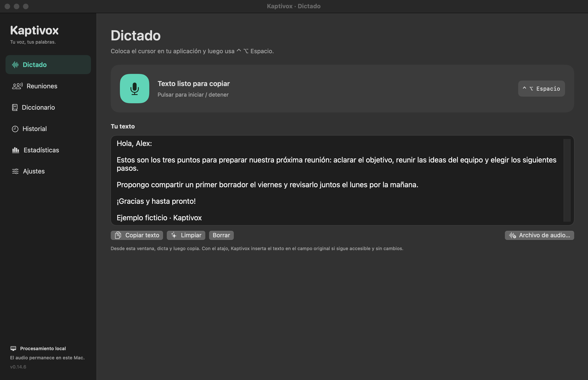588x380 pixels.
Task: Click the 'Tu voz, tus palabras.' tagline
Action: [x=33, y=42]
